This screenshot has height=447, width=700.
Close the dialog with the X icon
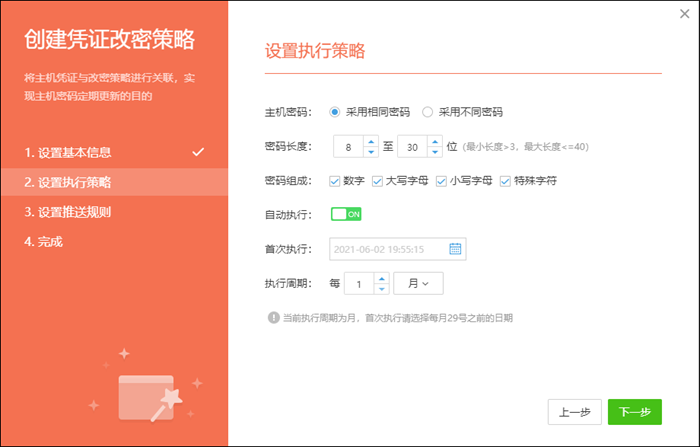click(684, 14)
